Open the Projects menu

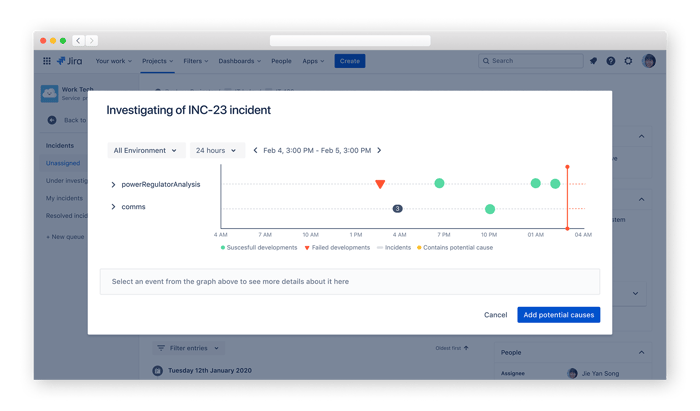click(158, 61)
